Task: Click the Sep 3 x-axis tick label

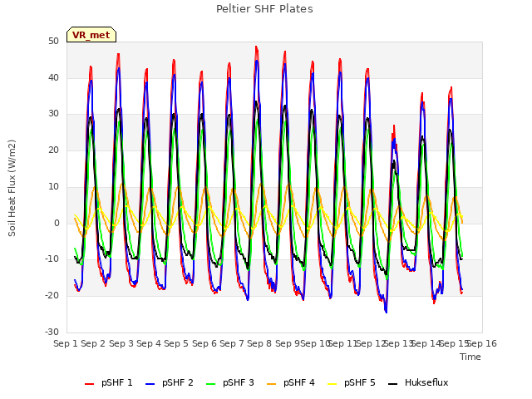Action: (121, 343)
